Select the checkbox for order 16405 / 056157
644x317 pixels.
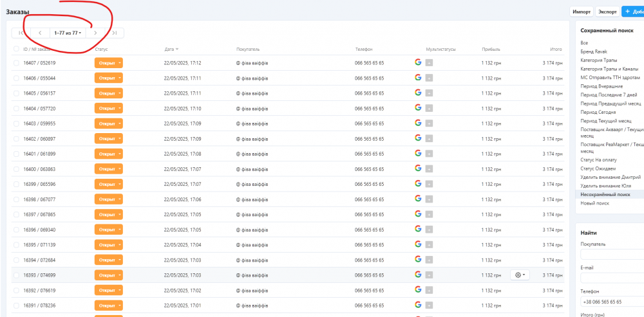[x=16, y=93]
